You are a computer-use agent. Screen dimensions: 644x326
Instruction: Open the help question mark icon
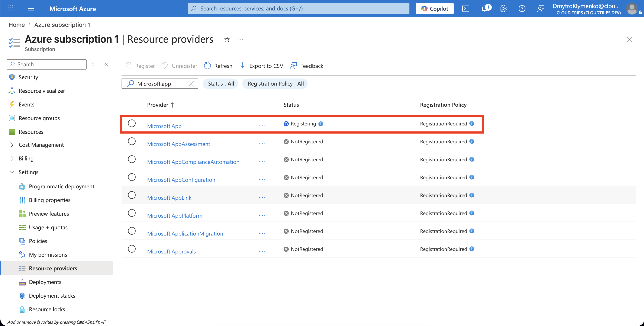522,9
